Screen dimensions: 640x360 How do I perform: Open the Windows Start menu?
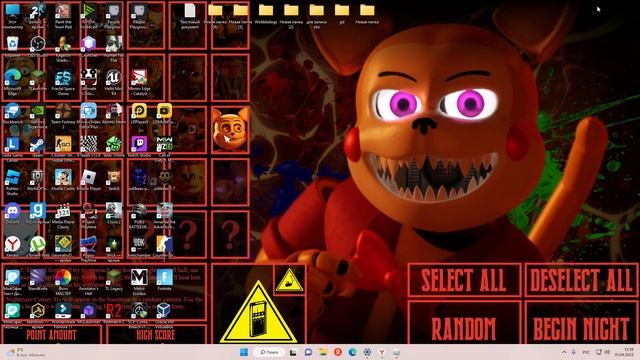click(x=244, y=352)
